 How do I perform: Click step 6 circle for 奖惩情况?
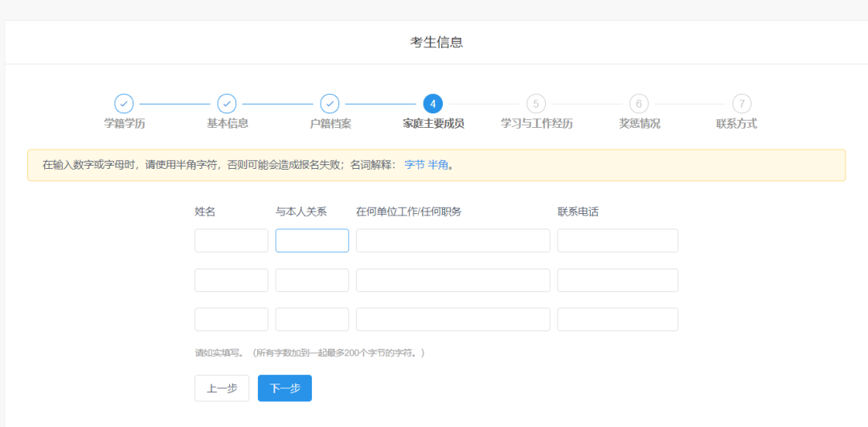[639, 104]
